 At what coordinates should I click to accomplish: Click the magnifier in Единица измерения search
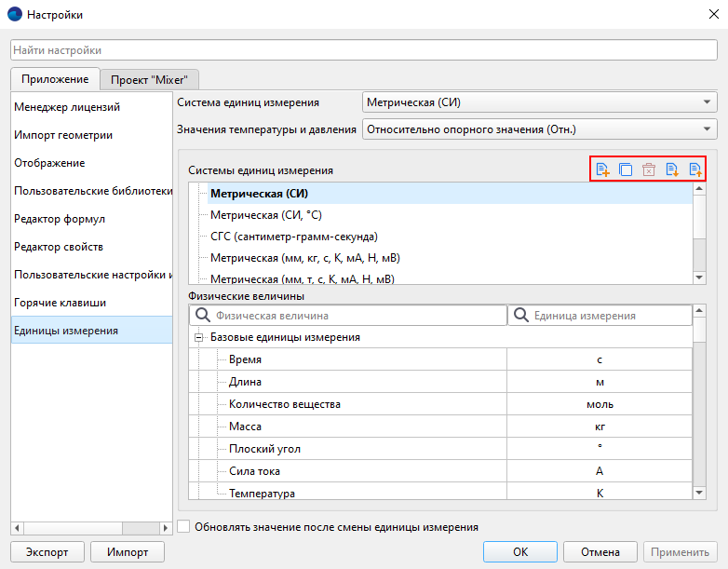(521, 316)
